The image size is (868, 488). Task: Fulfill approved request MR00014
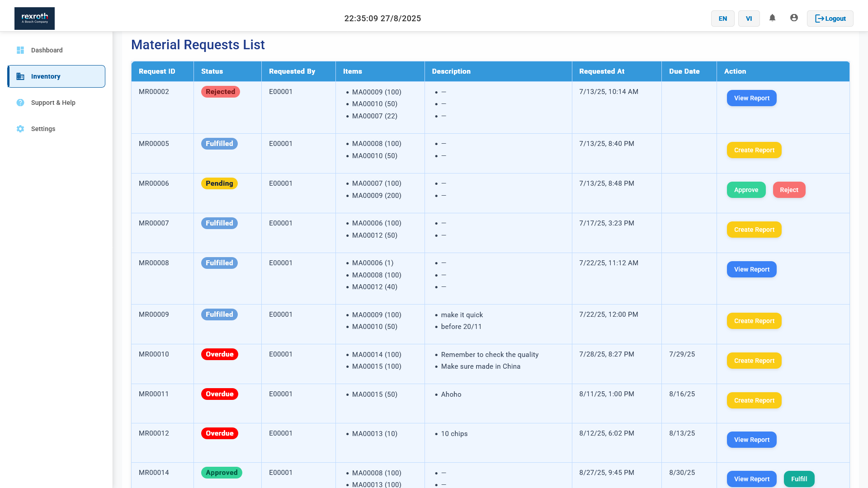coord(799,479)
